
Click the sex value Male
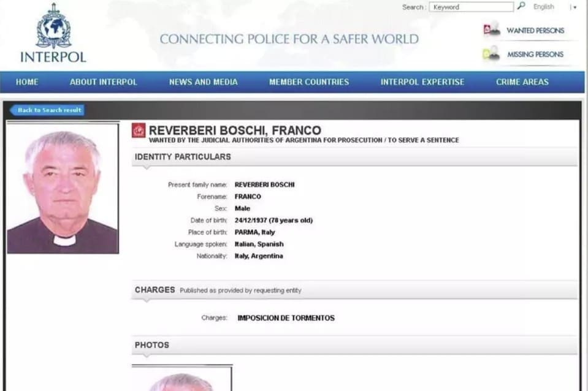point(242,208)
